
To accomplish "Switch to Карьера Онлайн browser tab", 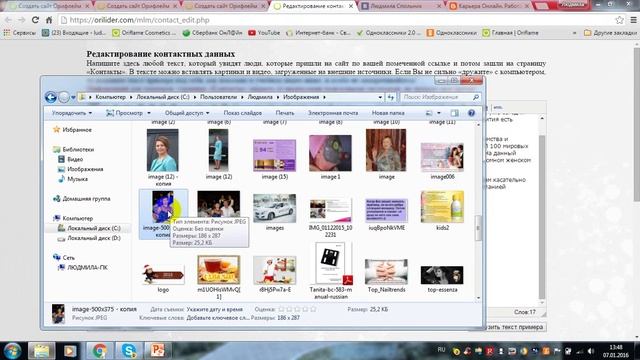I will coord(489,6).
